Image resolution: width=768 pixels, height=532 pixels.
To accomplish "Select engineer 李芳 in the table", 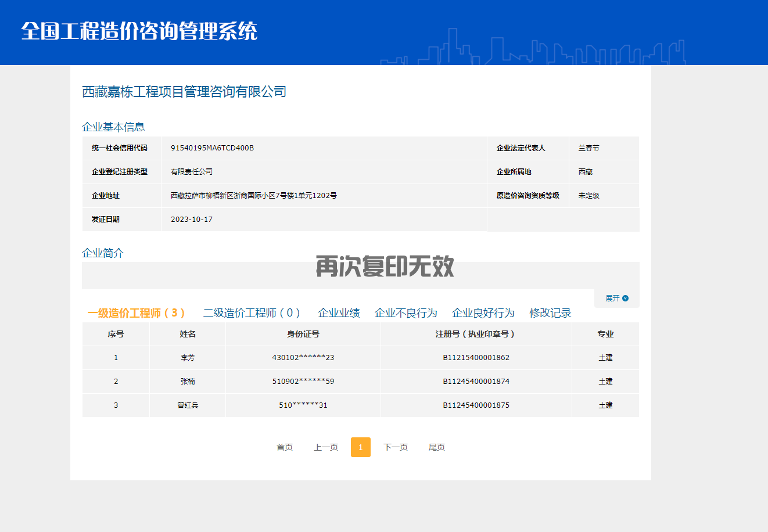I will point(188,358).
